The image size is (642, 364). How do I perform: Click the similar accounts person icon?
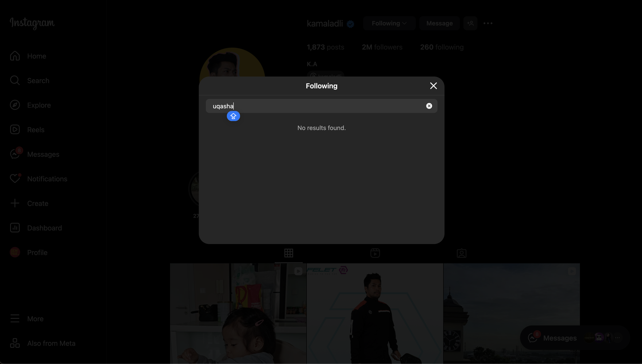coord(470,23)
